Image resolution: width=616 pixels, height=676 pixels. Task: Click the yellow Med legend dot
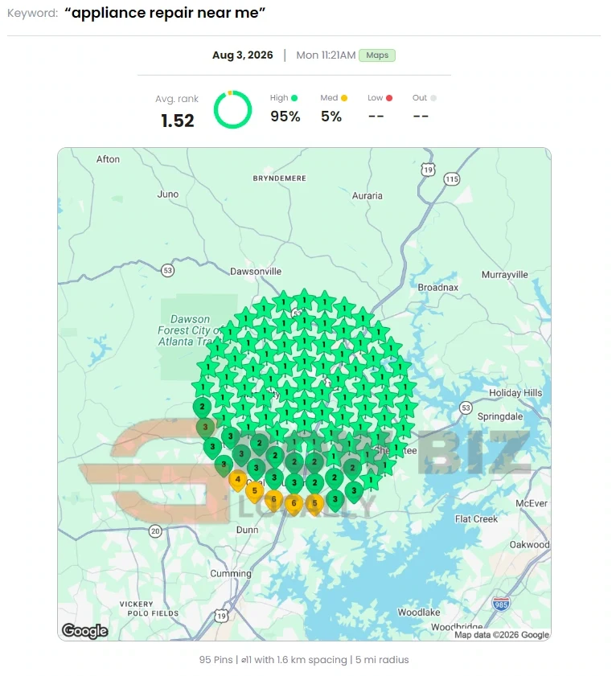point(344,98)
